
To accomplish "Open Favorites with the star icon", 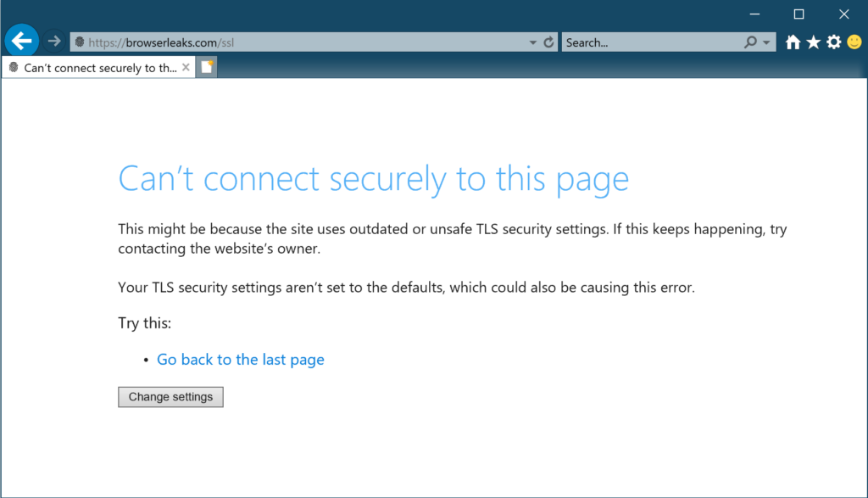I will click(813, 42).
